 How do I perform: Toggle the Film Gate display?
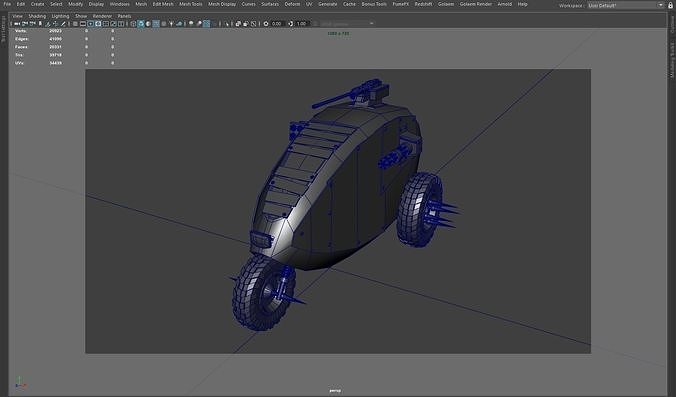(83, 24)
